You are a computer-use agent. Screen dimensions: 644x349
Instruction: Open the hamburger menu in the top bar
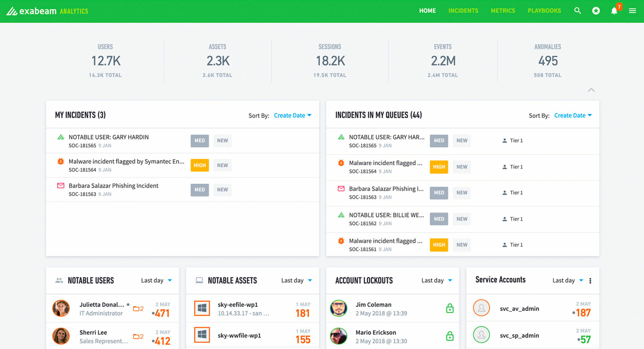633,11
